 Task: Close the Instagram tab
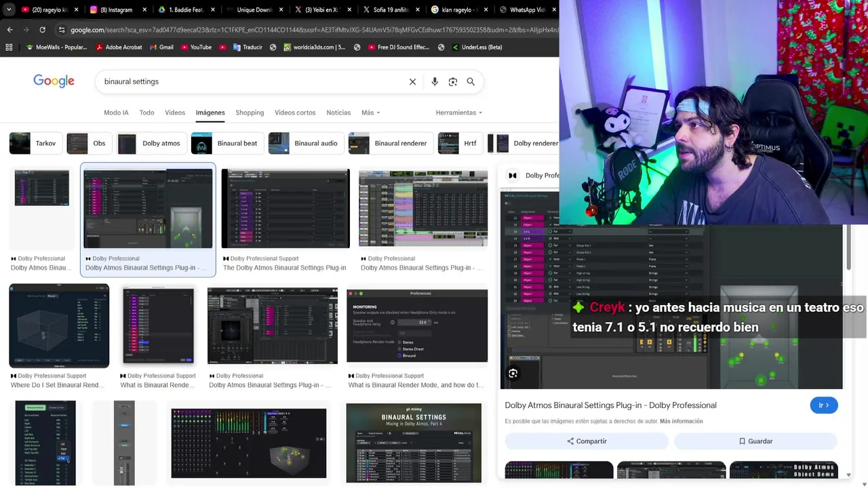(x=144, y=10)
